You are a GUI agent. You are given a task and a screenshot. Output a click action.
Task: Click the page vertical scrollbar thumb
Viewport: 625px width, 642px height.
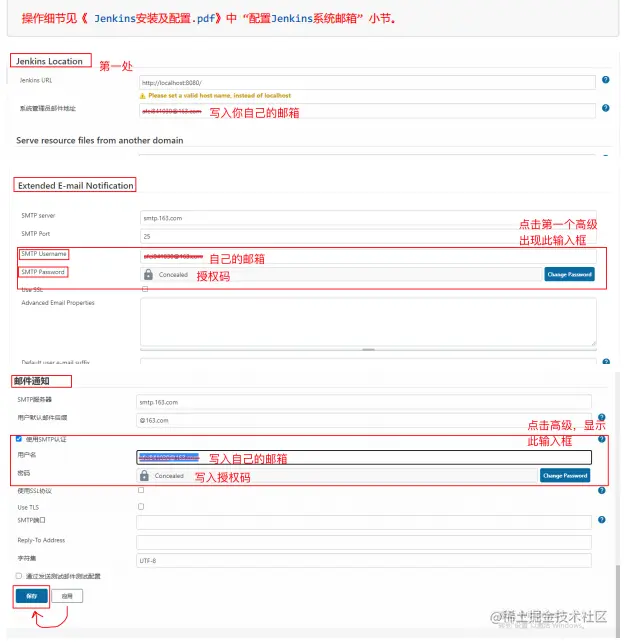[618, 600]
